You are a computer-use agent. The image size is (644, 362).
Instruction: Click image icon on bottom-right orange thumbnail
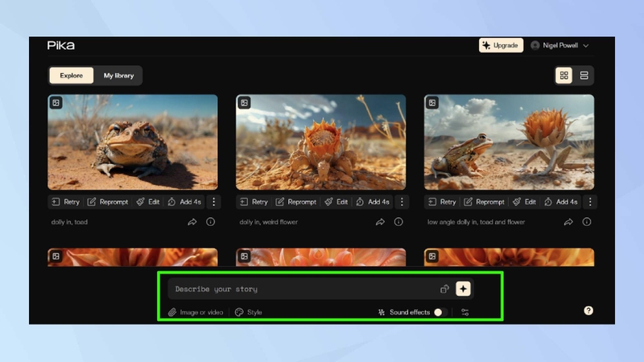click(432, 256)
